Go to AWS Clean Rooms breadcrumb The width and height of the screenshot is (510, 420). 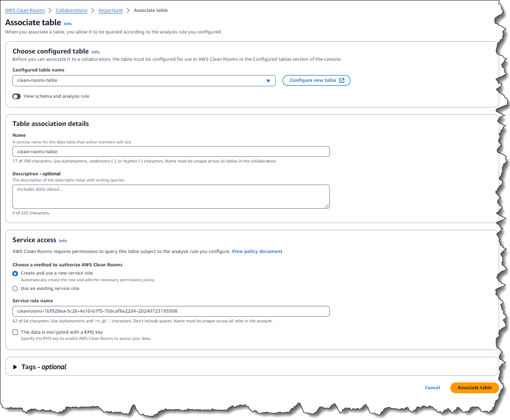(25, 10)
